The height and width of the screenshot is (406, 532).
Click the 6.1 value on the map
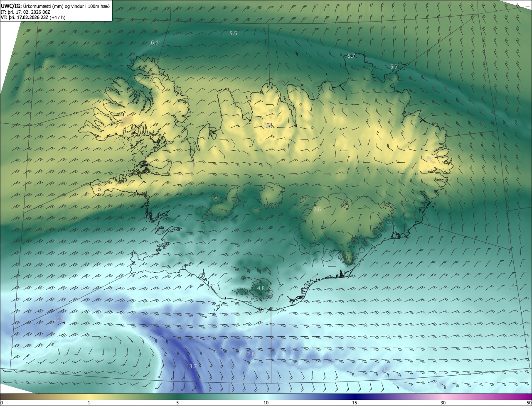[x=155, y=43]
